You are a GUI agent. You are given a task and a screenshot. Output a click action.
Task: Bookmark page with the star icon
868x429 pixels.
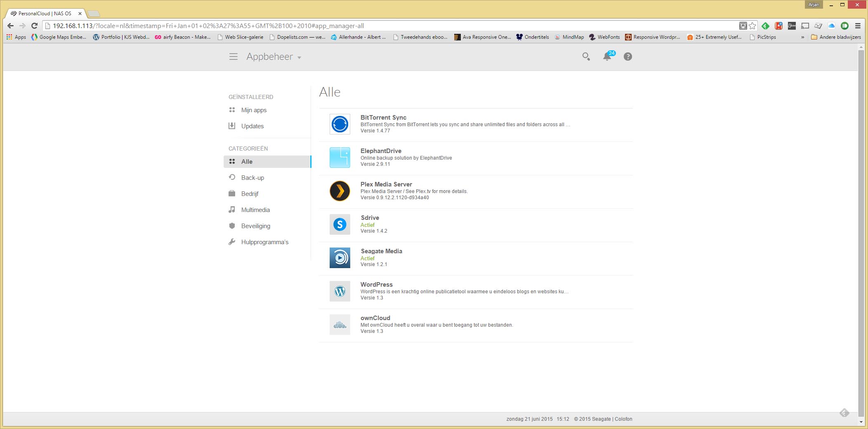pos(752,26)
